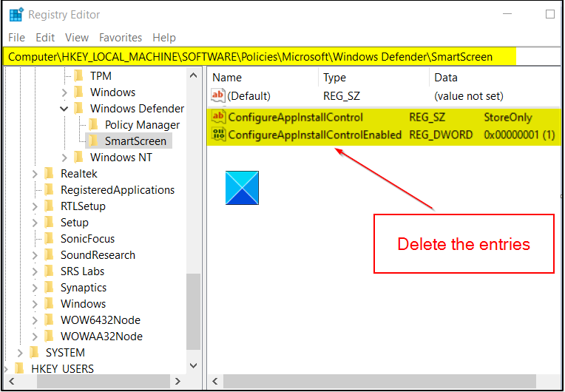Click the 0x00000001 (1) data cell

coord(519,135)
